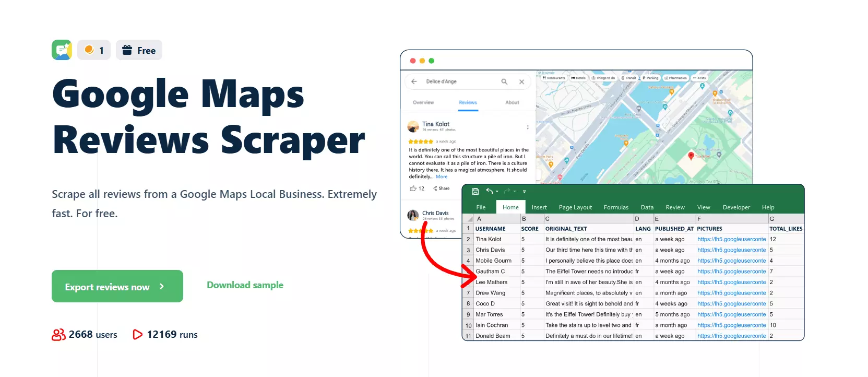Click Tina Kolot's profile avatar

413,126
